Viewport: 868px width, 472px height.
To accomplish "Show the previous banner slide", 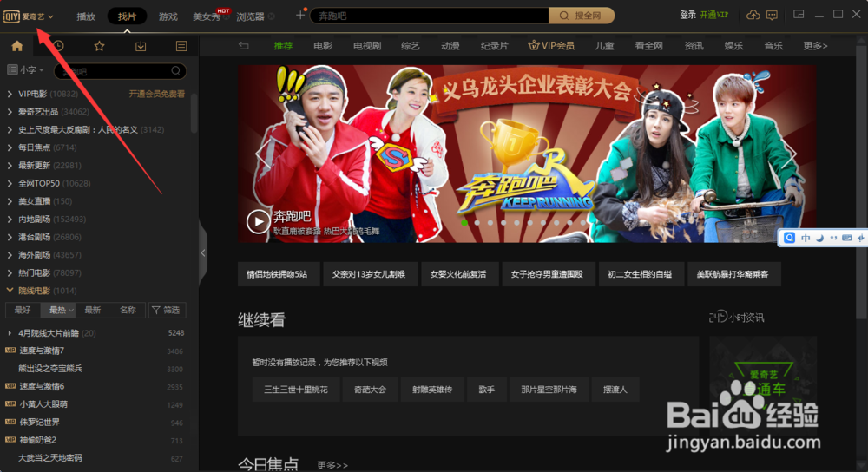I will tap(262, 154).
